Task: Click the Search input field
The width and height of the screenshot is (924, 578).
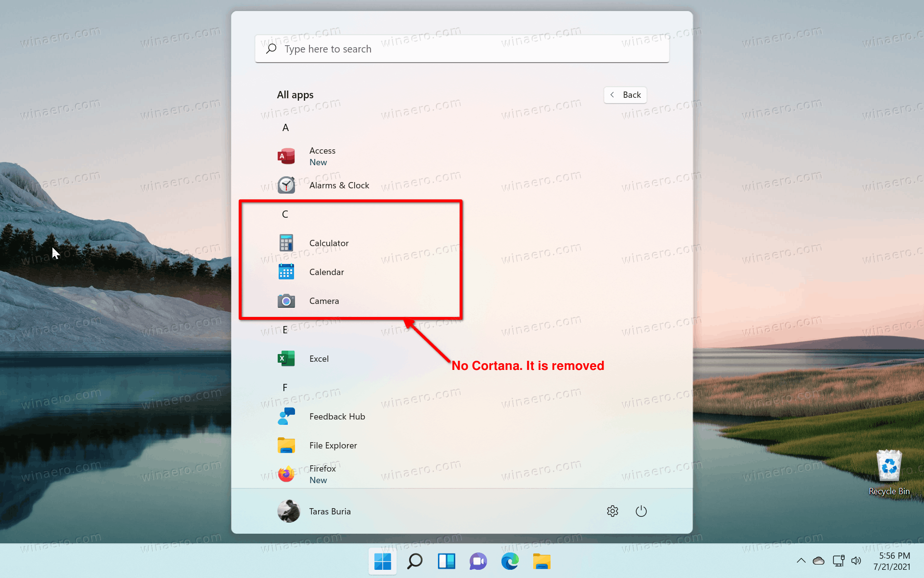Action: tap(462, 48)
